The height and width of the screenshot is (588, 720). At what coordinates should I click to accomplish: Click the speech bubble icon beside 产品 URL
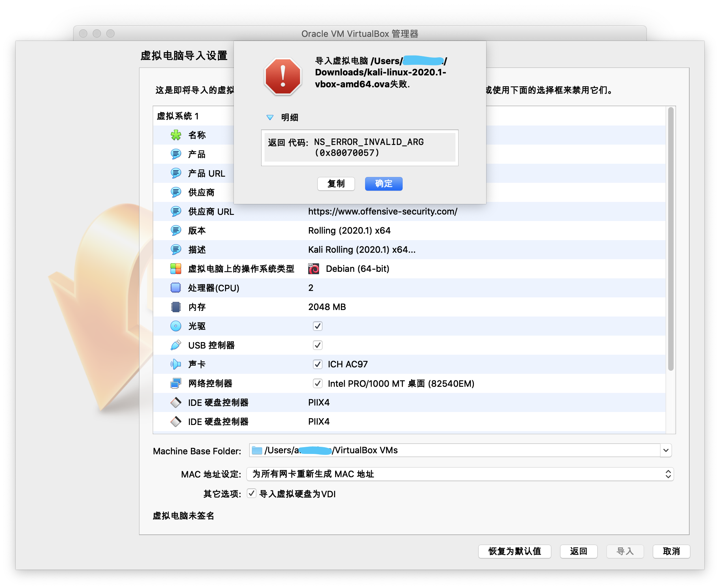coord(176,173)
